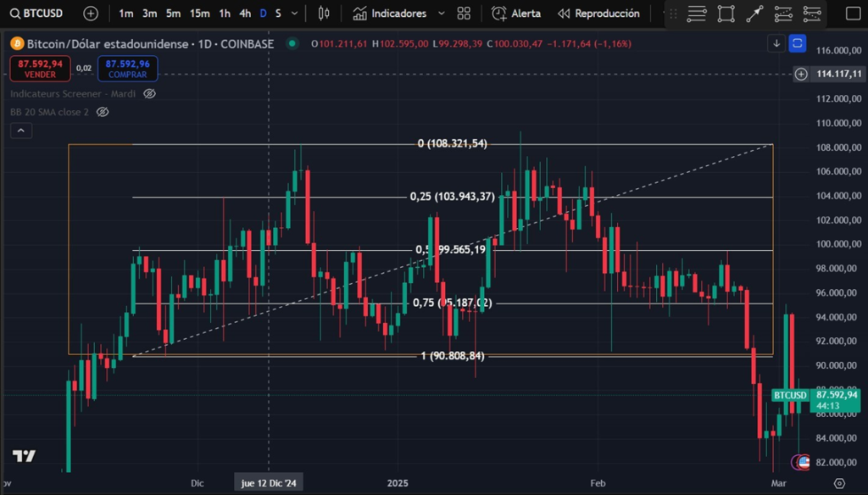Click the Dic label on time axis
Viewport: 868px width, 495px height.
click(197, 483)
